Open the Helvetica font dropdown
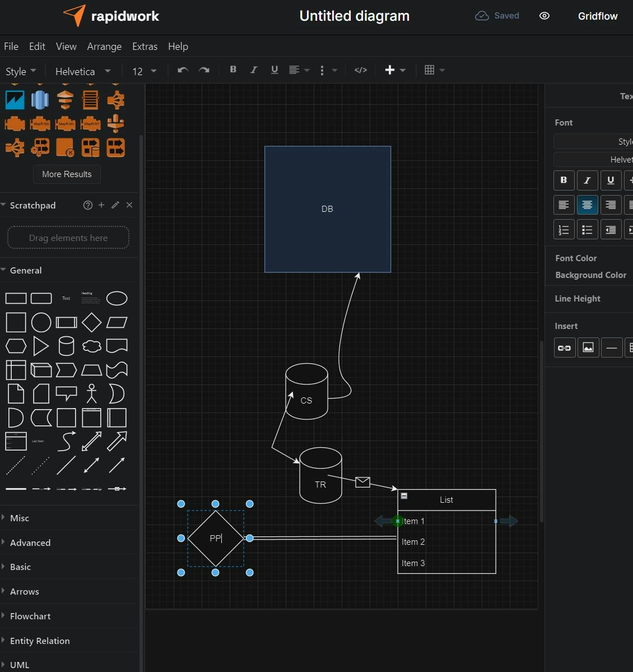 click(x=83, y=71)
